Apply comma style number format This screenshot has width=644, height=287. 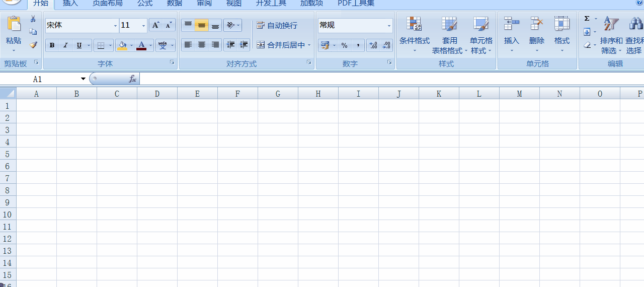[358, 45]
